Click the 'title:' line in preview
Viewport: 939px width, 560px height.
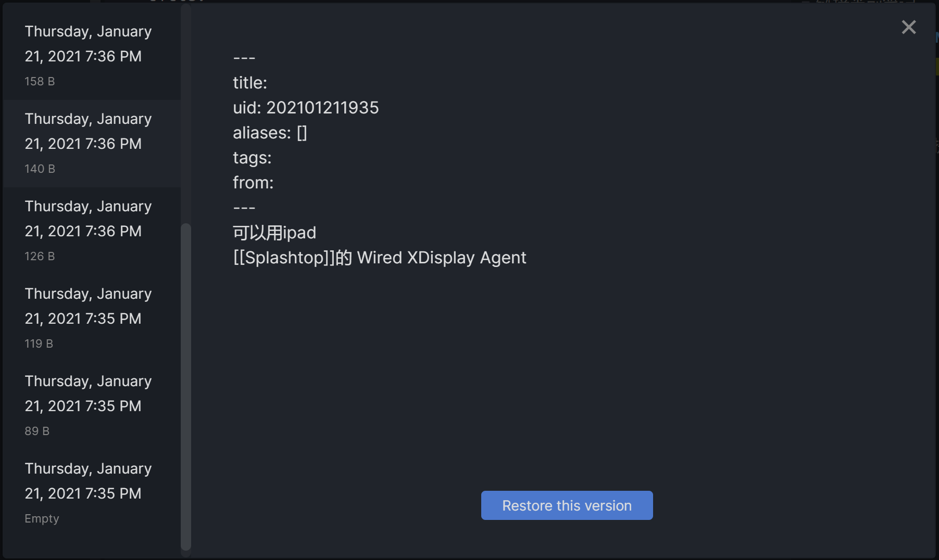click(x=250, y=83)
